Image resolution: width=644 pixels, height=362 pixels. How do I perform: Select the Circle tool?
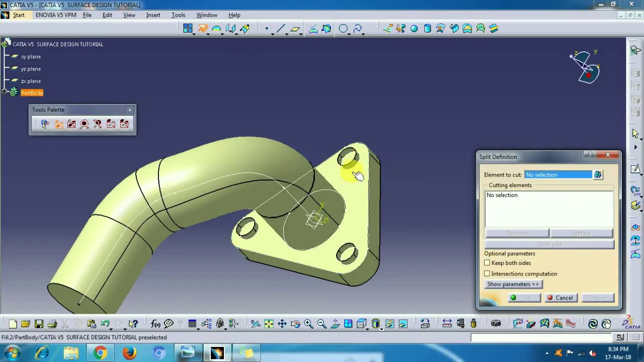pos(343,29)
